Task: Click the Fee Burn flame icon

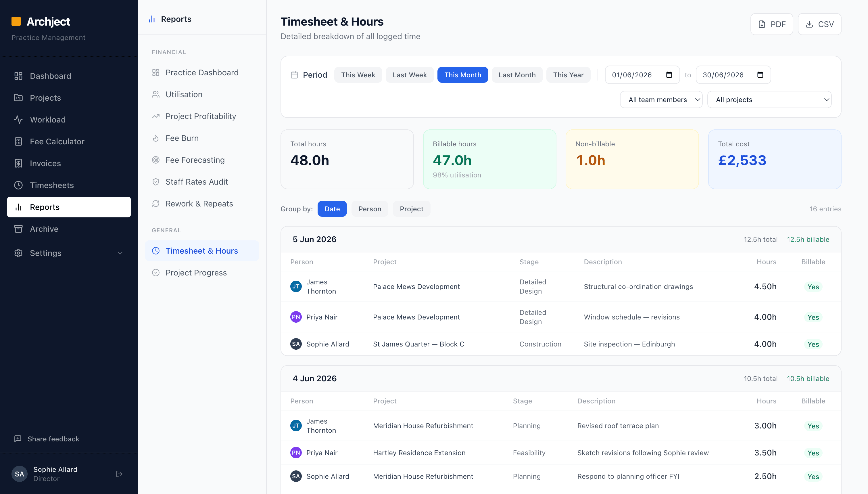Action: pyautogui.click(x=155, y=138)
